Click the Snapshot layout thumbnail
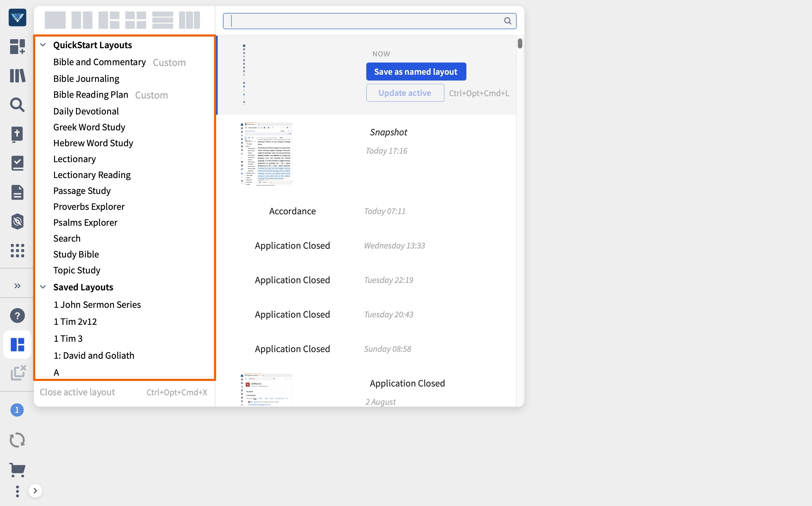Viewport: 812px width, 506px height. [x=266, y=154]
